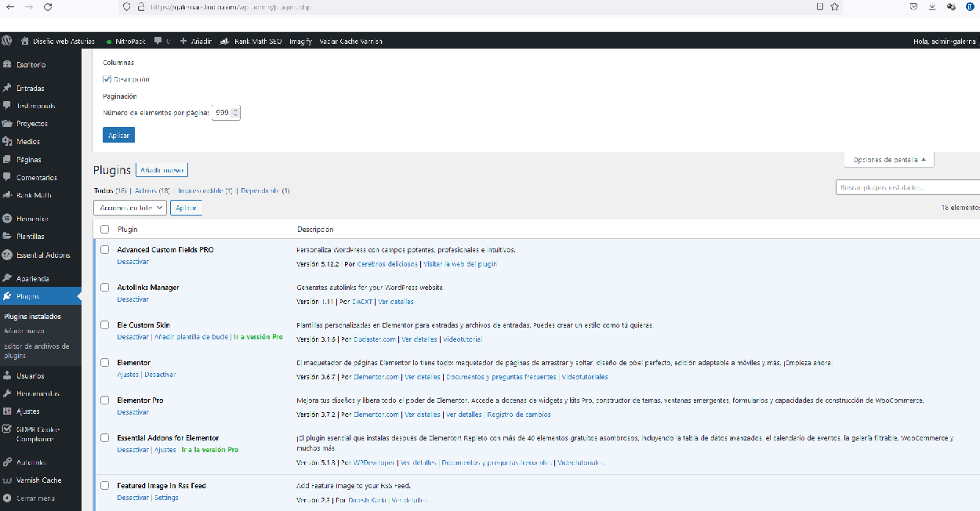Click Registro de cambios for Elementor Pro

pos(521,415)
